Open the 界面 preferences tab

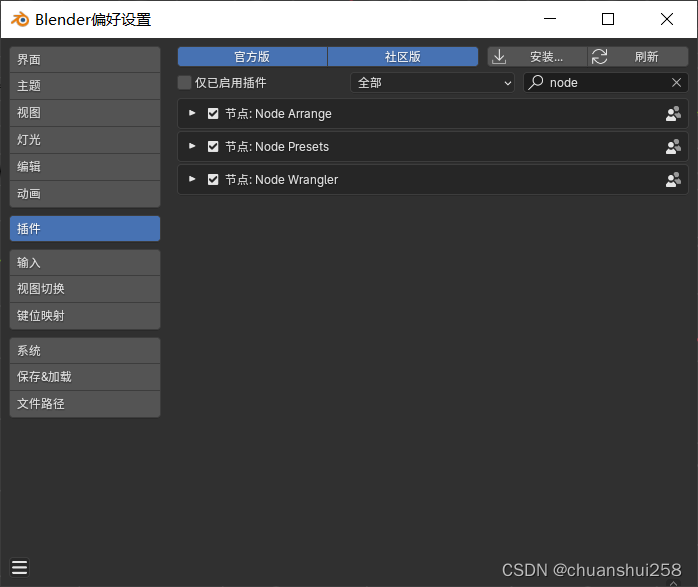(85, 60)
